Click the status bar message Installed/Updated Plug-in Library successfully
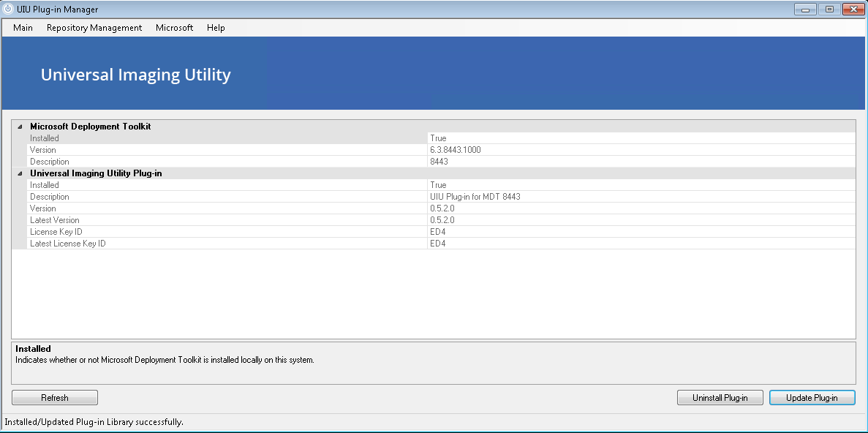This screenshot has width=868, height=433. (x=94, y=422)
